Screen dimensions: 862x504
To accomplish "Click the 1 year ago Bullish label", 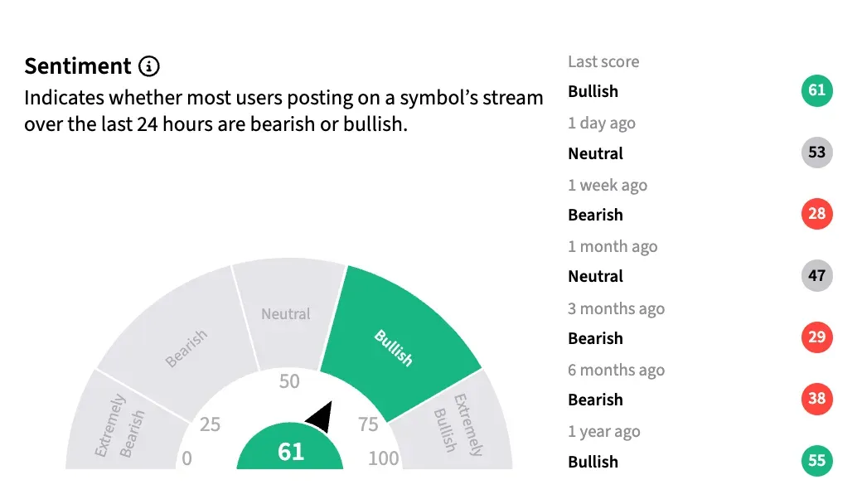I will (x=593, y=462).
